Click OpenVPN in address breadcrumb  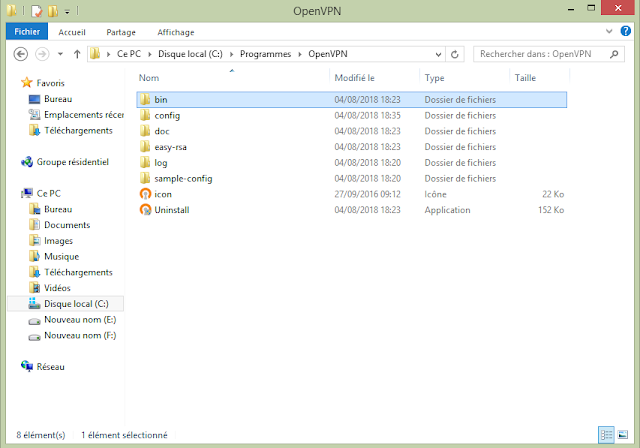click(x=328, y=54)
